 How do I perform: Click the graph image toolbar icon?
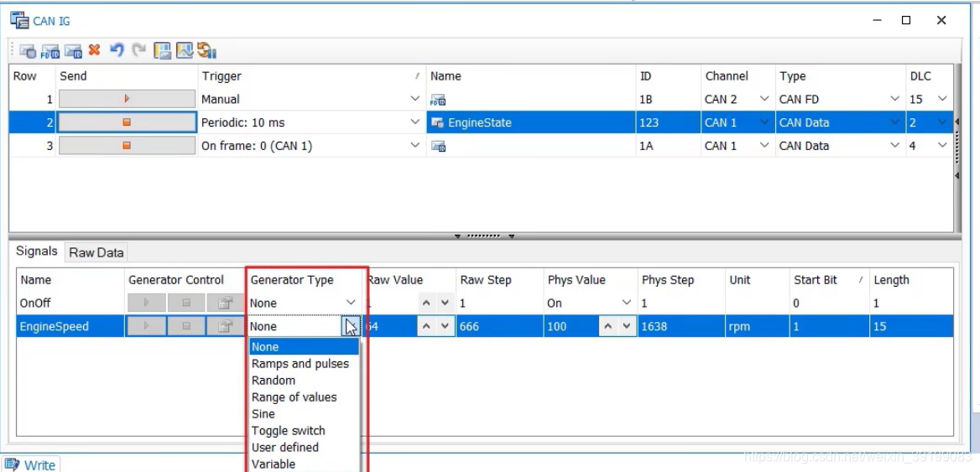pos(185,50)
